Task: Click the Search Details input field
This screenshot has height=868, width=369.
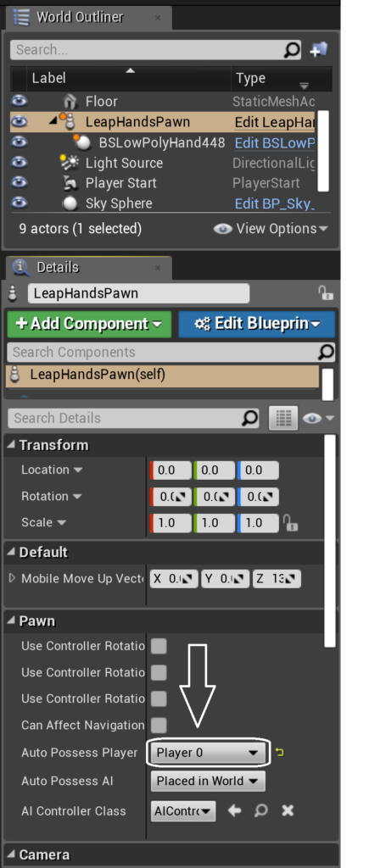Action: [133, 418]
